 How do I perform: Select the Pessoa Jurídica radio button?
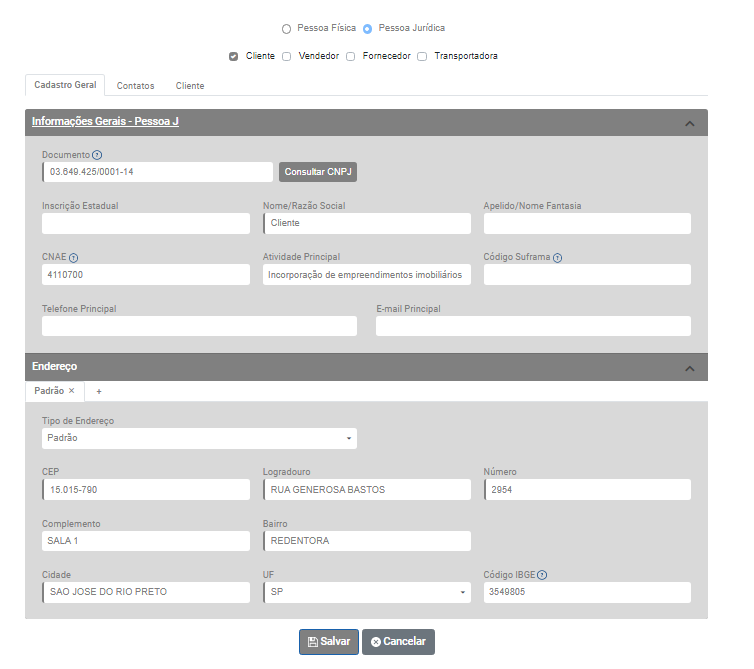[367, 29]
